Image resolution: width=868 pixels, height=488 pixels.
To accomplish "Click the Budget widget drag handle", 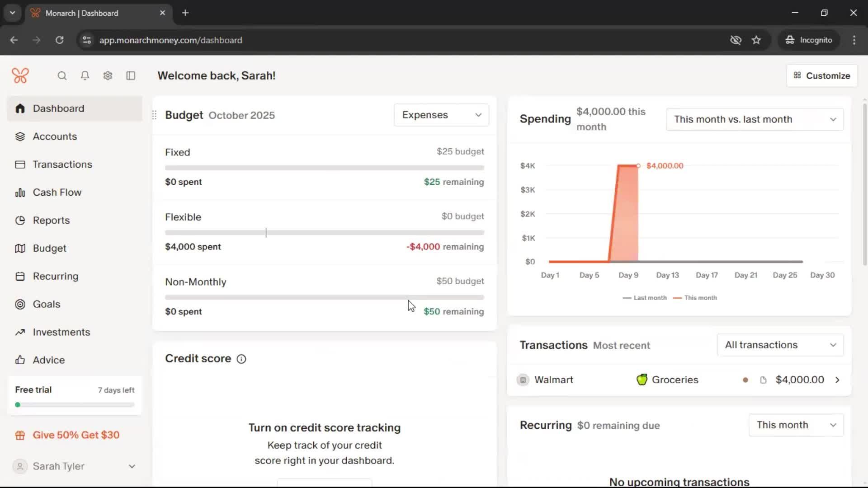I will 154,115.
